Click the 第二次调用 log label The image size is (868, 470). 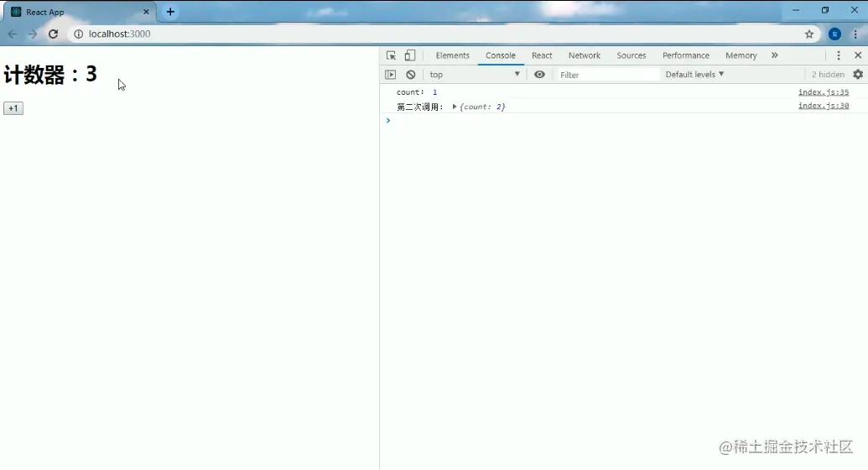pos(419,107)
